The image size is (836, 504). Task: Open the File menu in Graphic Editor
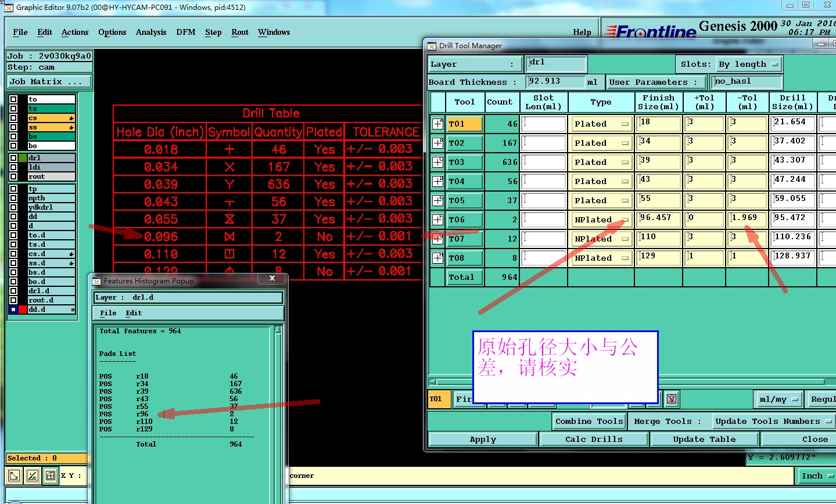tap(20, 33)
